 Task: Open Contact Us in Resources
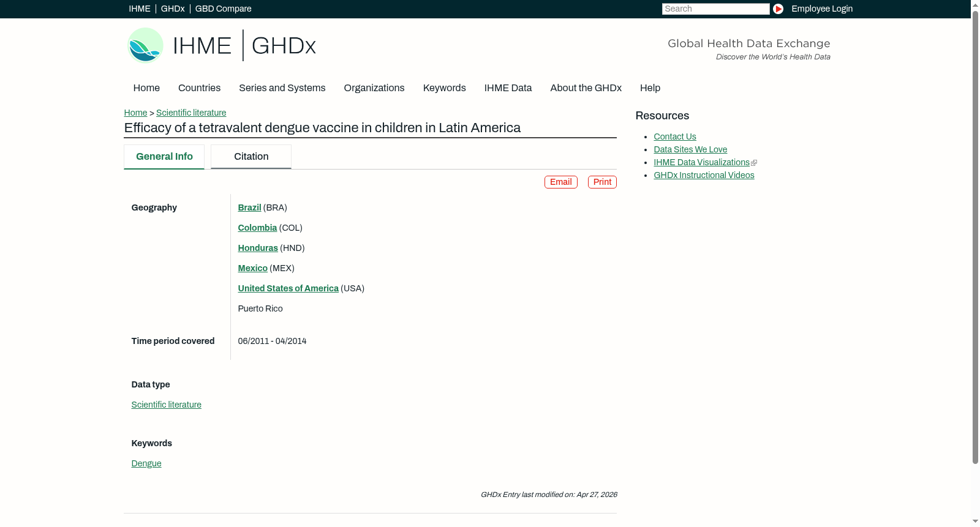tap(674, 136)
